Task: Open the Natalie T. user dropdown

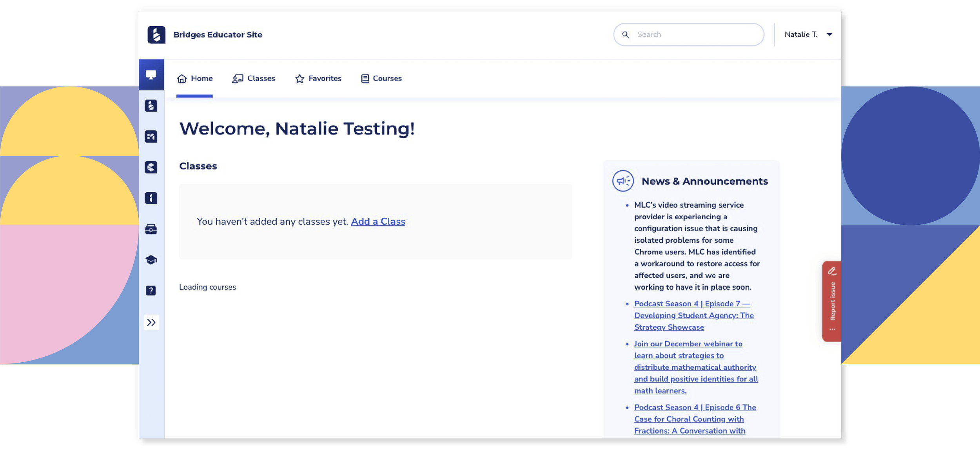Action: click(x=808, y=34)
